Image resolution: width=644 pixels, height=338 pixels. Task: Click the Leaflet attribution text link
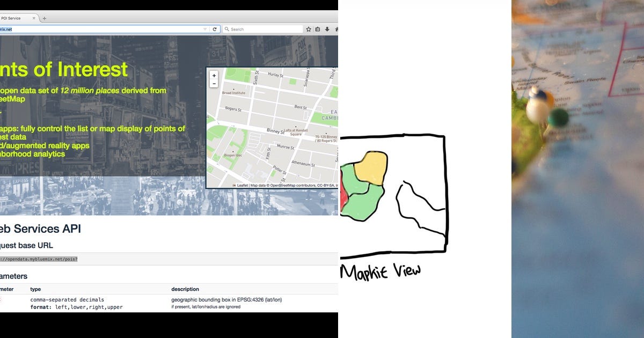coord(243,185)
